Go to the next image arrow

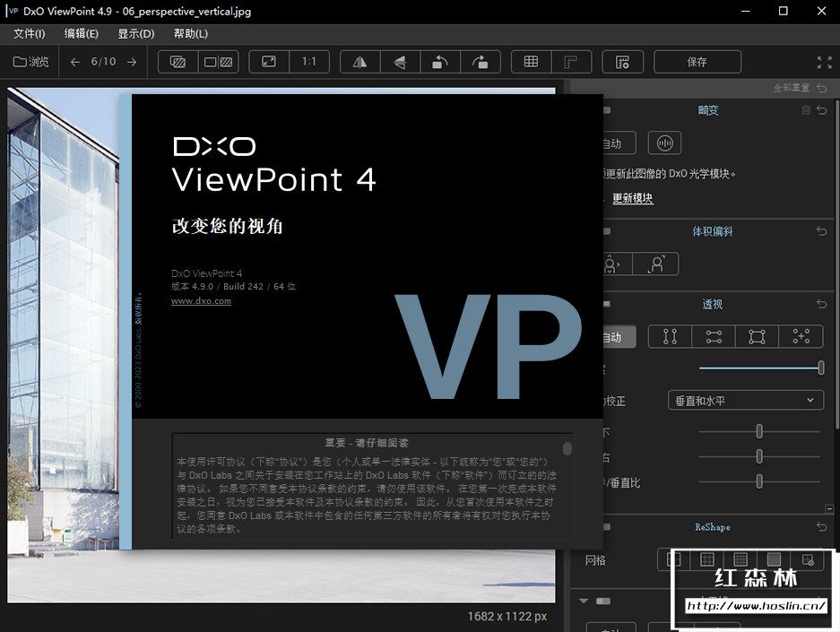(132, 62)
